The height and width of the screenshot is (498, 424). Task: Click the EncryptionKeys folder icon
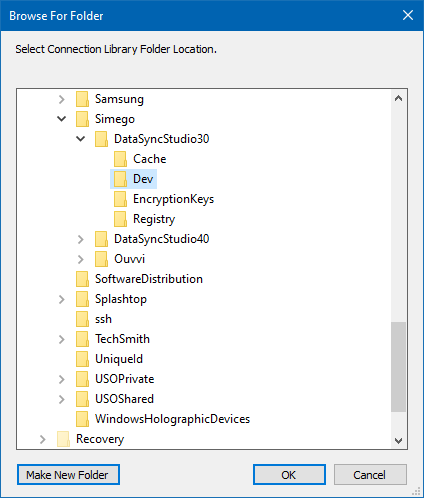(x=120, y=199)
